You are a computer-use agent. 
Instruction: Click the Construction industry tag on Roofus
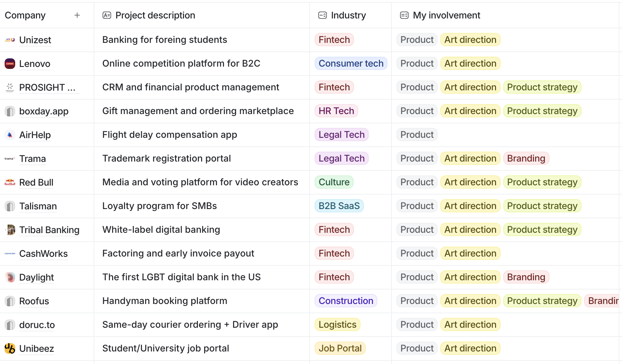tap(346, 301)
